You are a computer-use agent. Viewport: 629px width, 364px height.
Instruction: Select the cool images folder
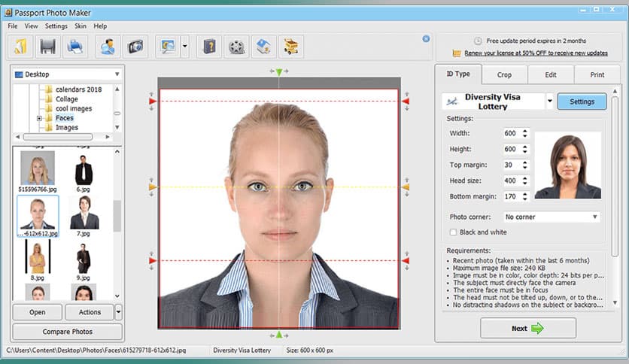74,108
